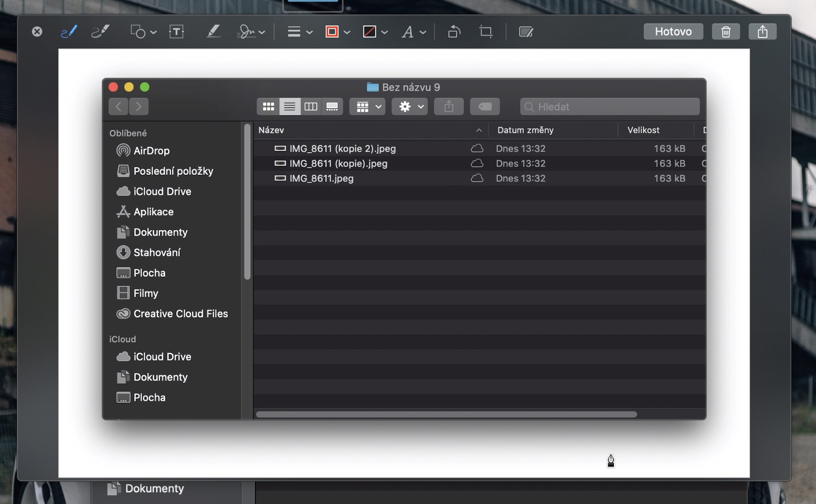
Task: Close the Markup preview with the X icon
Action: click(x=37, y=32)
